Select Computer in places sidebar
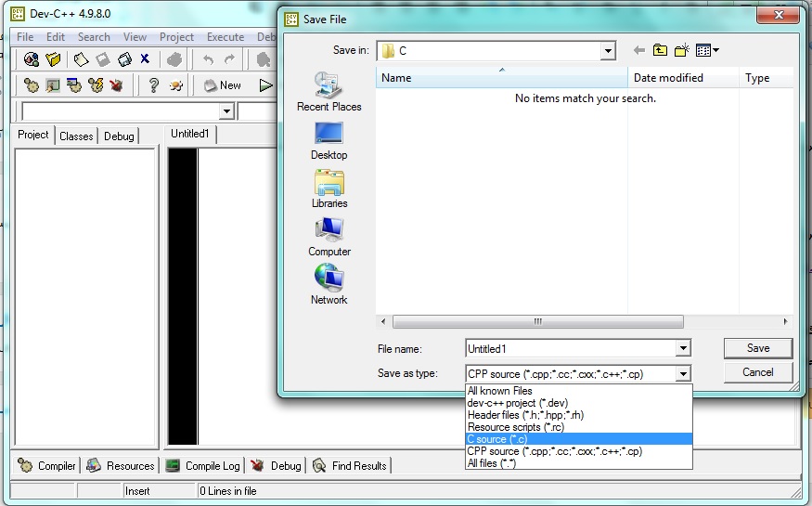 (329, 237)
